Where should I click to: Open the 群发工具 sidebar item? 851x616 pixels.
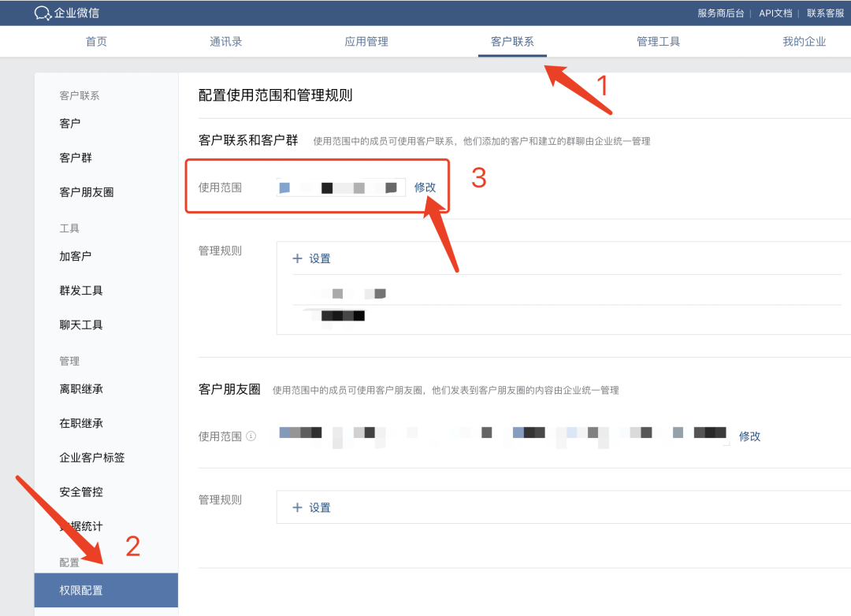coord(81,291)
